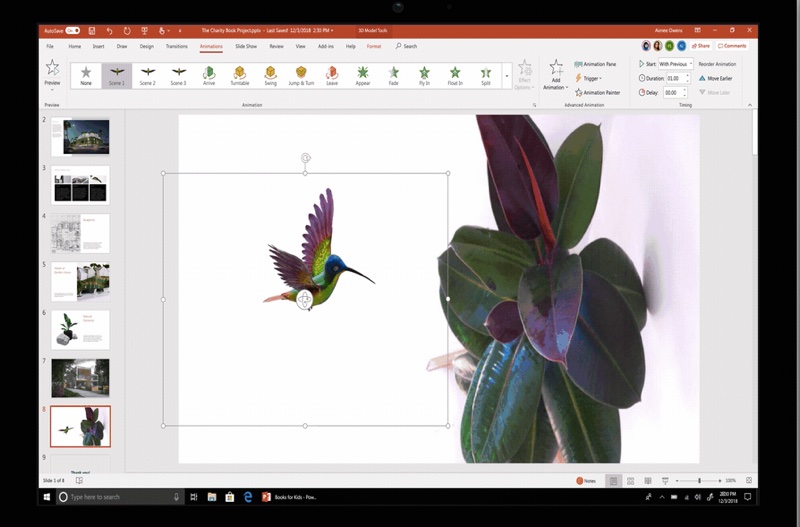800x527 pixels.
Task: Select the Arrive animation effect
Action: tap(209, 75)
